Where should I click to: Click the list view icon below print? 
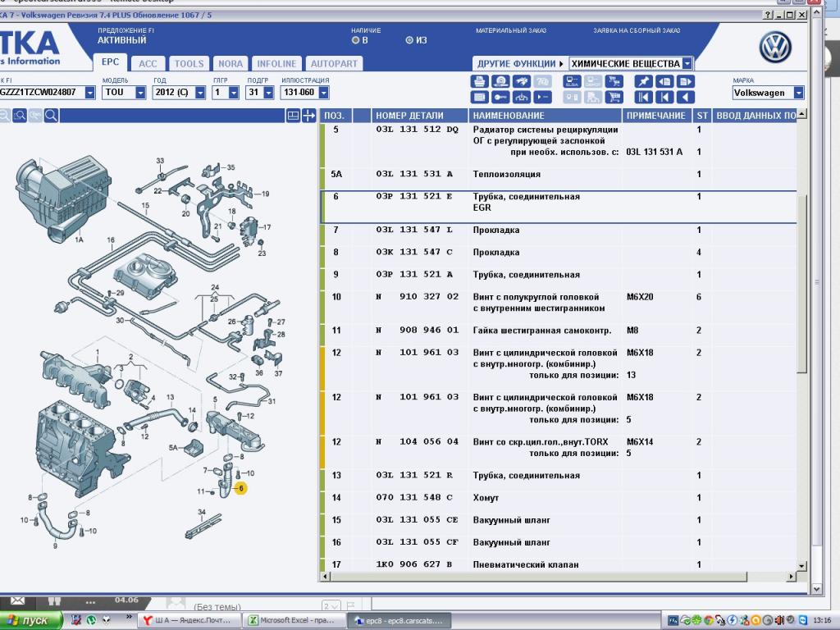coord(479,98)
